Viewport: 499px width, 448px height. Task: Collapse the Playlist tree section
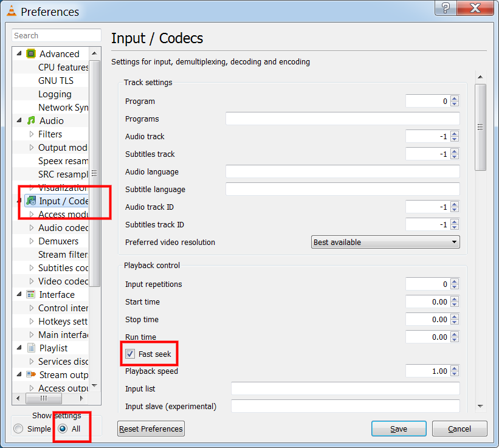click(x=19, y=348)
